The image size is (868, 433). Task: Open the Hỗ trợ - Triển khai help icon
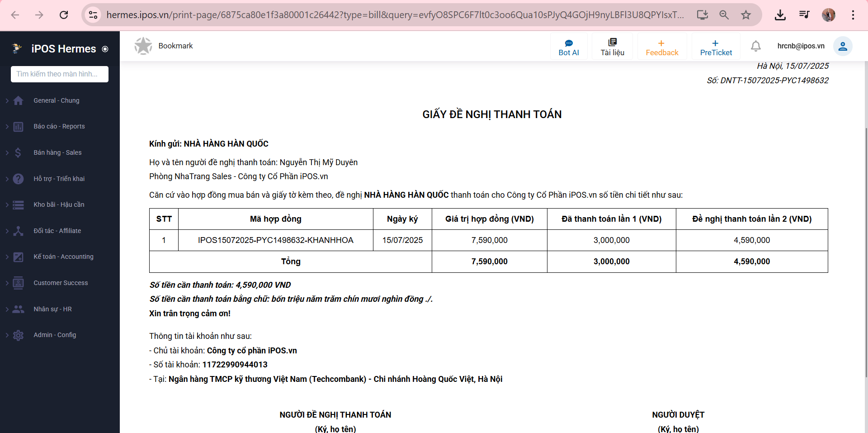pos(18,179)
